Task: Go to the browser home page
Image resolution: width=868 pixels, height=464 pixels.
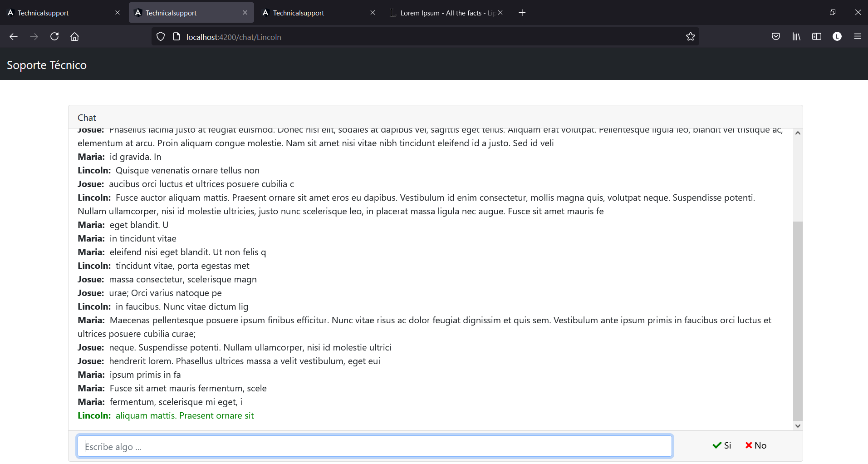Action: (x=74, y=37)
